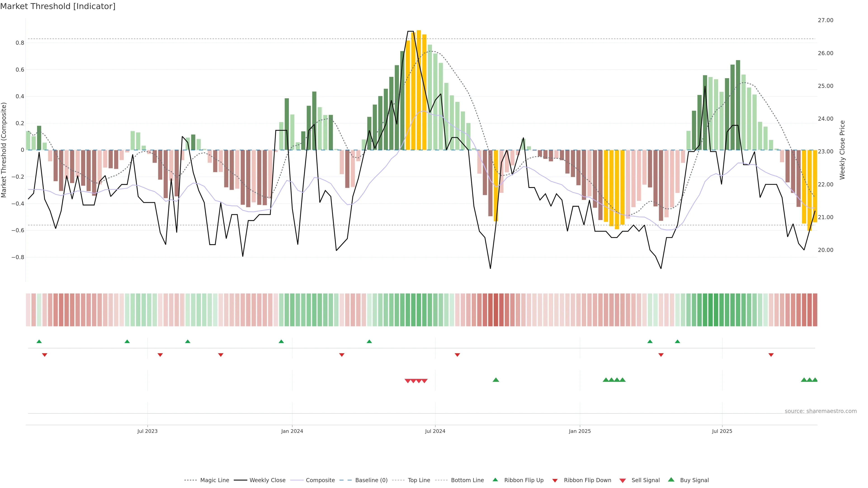This screenshot has width=868, height=488.
Task: Click the Weekly Close Price axis title
Action: coord(842,150)
